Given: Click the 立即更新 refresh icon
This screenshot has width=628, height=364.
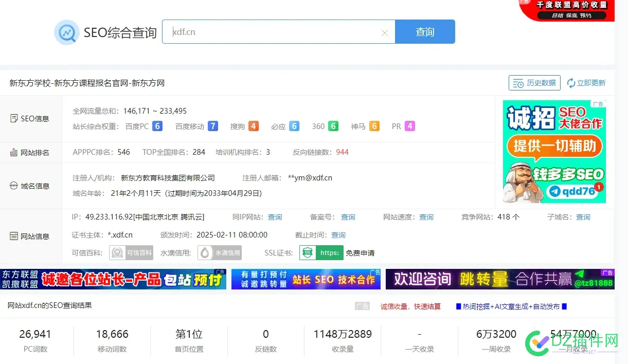Looking at the screenshot, I should (571, 82).
